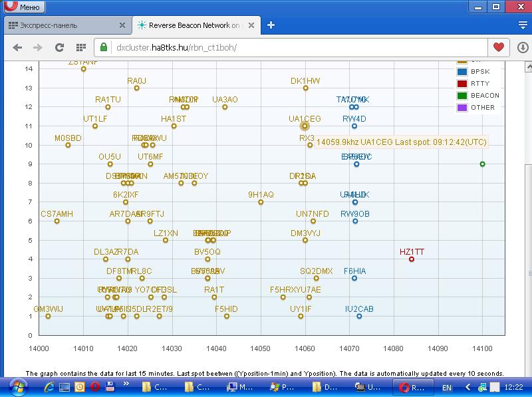Click the BPSK legend label
The width and height of the screenshot is (532, 397).
tap(480, 72)
